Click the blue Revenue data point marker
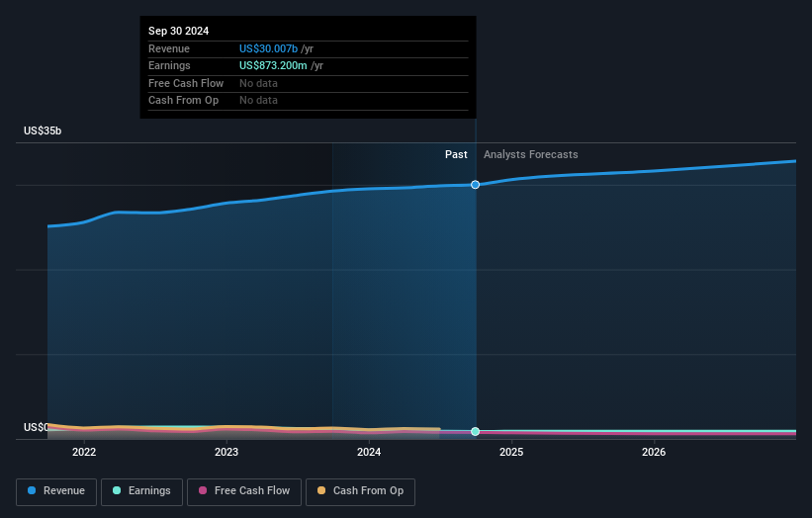Screen dimensions: 812x518 click(x=475, y=185)
